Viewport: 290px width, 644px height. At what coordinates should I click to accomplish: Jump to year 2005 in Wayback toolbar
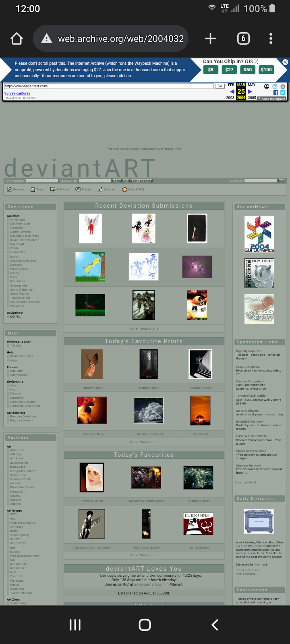(x=252, y=98)
